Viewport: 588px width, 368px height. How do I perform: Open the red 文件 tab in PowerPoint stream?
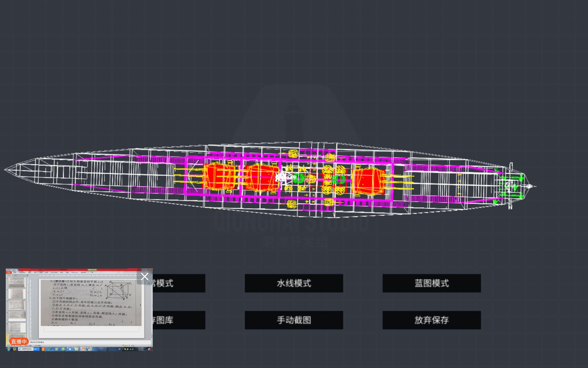coord(9,272)
